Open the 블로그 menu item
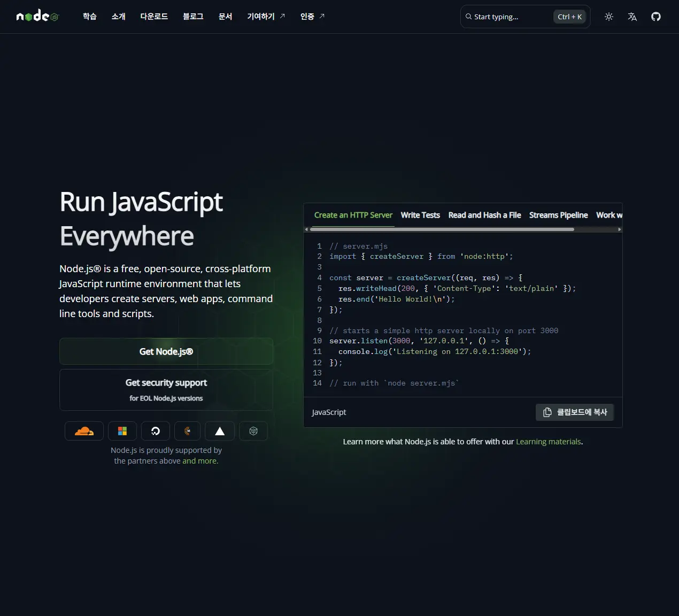Image resolution: width=679 pixels, height=616 pixels. coord(193,17)
